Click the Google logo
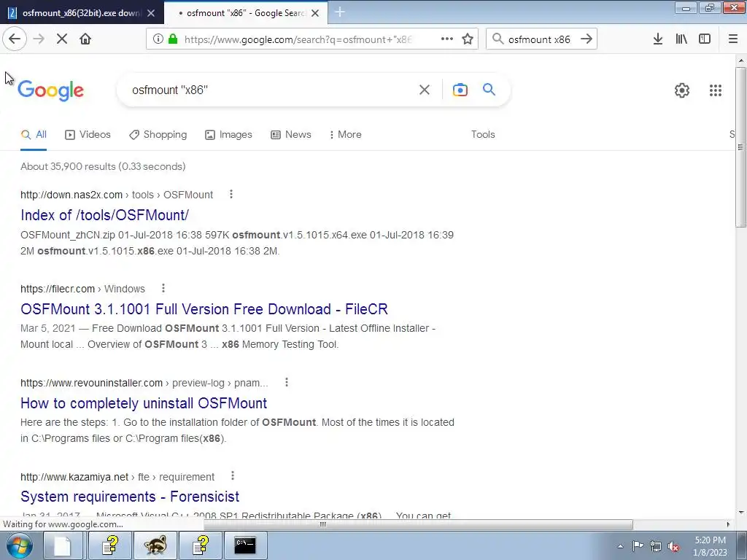 (x=50, y=90)
